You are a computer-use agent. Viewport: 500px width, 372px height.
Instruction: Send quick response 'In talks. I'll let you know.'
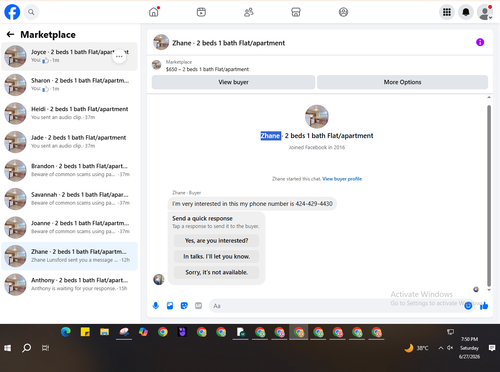[x=216, y=256]
